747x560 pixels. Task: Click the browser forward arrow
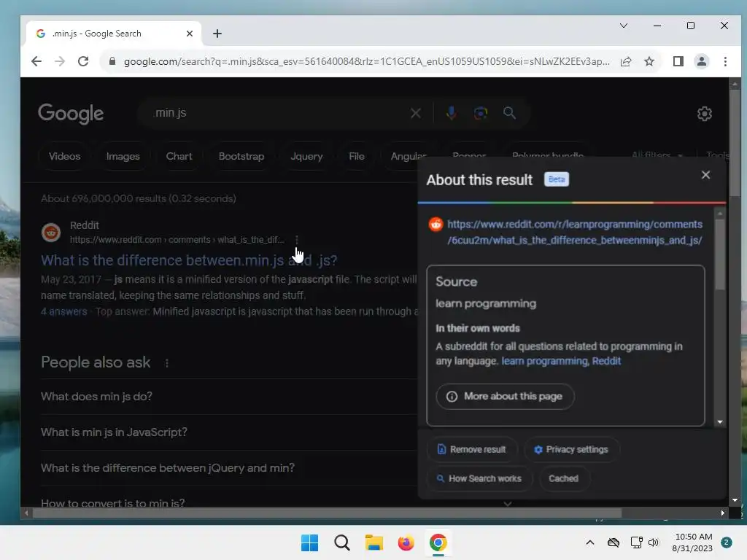point(60,61)
